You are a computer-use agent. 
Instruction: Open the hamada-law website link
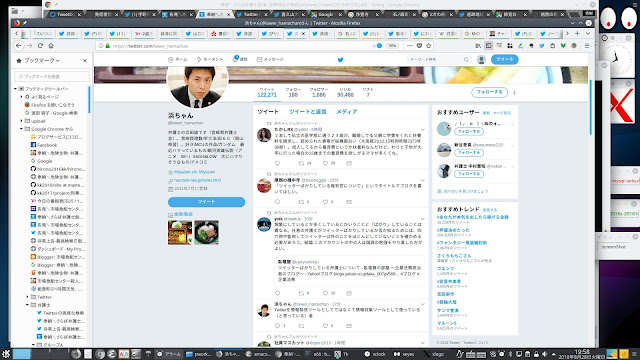[198, 180]
